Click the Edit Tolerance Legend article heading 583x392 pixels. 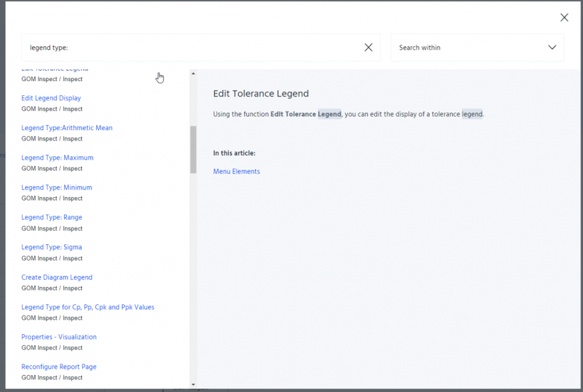261,93
